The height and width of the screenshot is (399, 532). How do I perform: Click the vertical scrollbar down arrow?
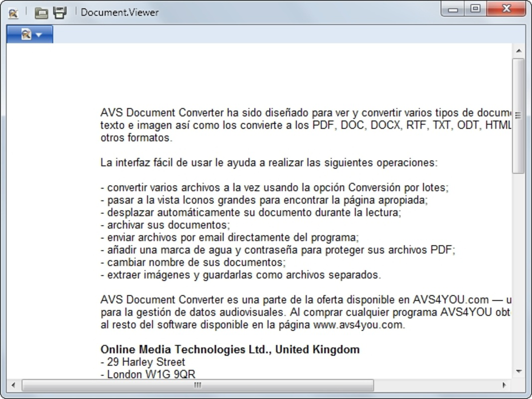click(x=519, y=371)
